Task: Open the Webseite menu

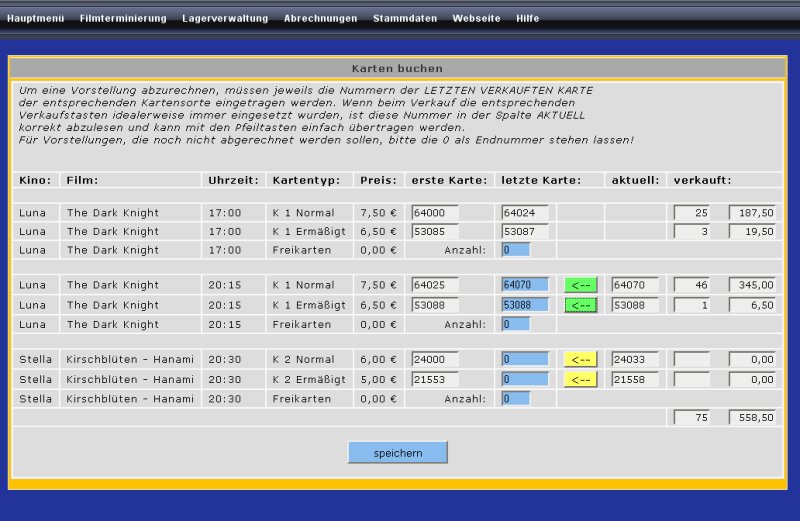Action: (476, 18)
